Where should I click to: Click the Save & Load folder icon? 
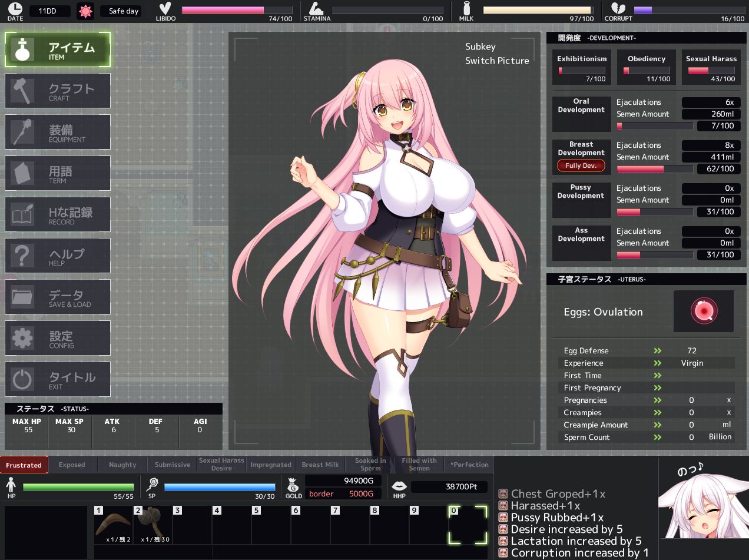[x=22, y=297]
